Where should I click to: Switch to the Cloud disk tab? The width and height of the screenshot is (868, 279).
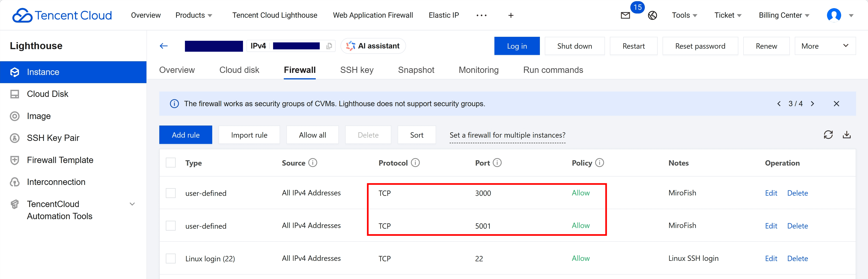[x=239, y=70]
